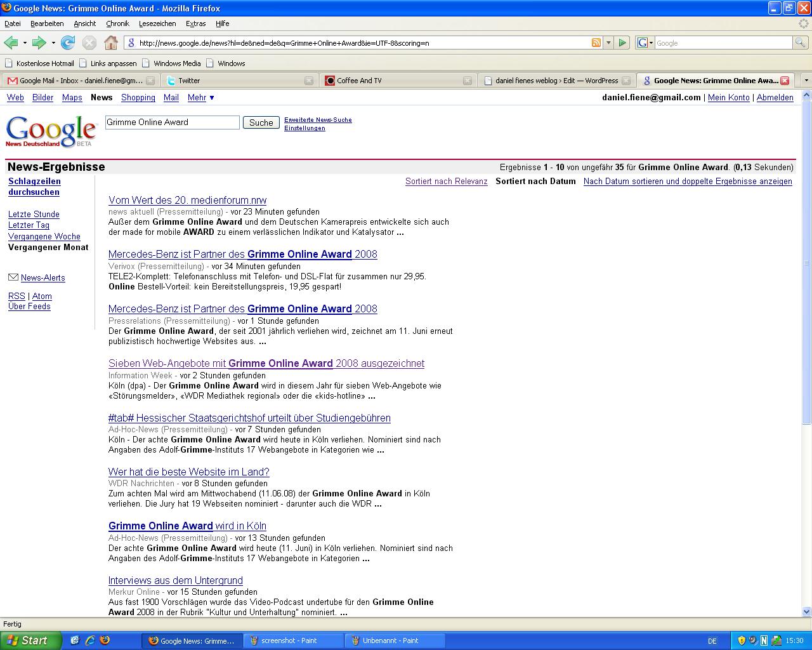Go to the Web search link
The image size is (812, 650).
[15, 97]
